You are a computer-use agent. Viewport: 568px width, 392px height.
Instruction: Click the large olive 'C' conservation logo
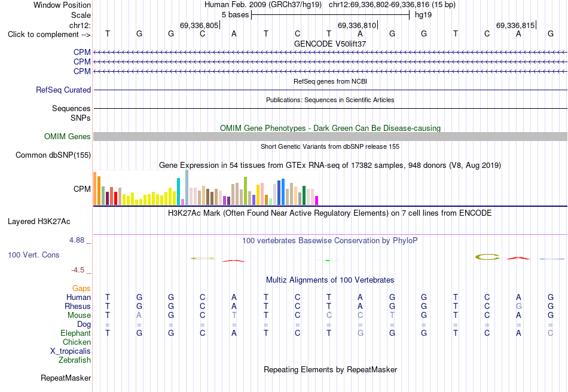pyautogui.click(x=487, y=257)
